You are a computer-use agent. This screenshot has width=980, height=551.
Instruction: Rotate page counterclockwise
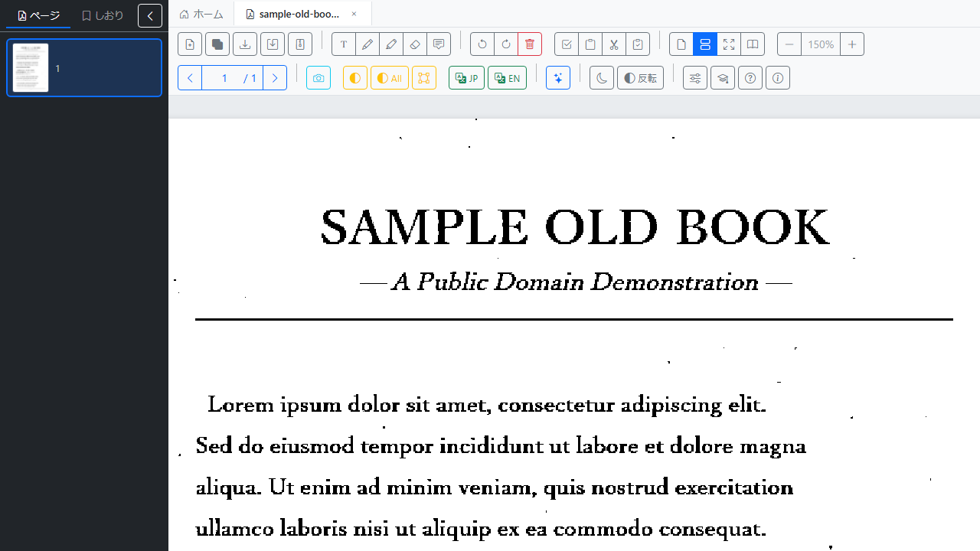click(x=482, y=44)
